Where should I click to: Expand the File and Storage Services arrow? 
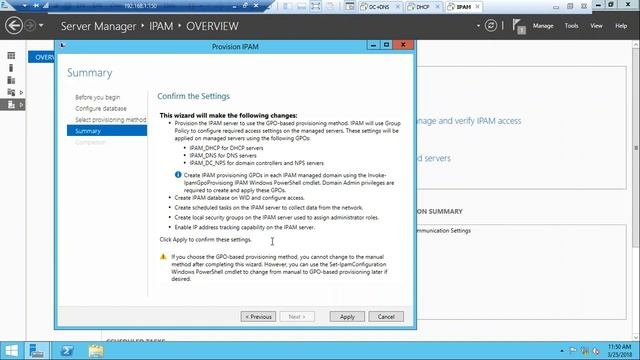click(x=21, y=93)
